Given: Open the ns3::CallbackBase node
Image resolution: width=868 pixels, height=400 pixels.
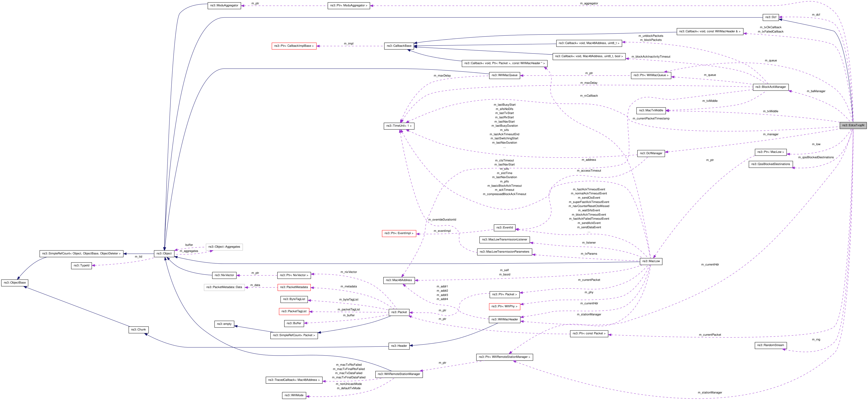Looking at the screenshot, I should coord(399,46).
